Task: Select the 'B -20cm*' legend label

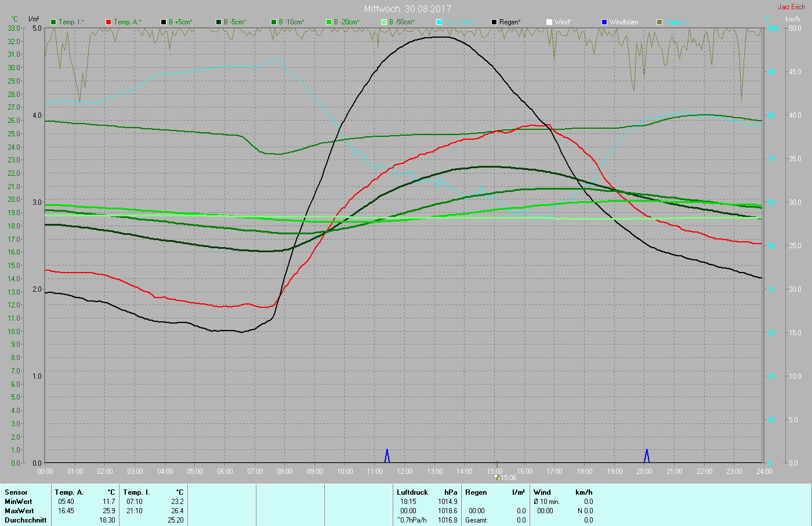Action: 347,22
